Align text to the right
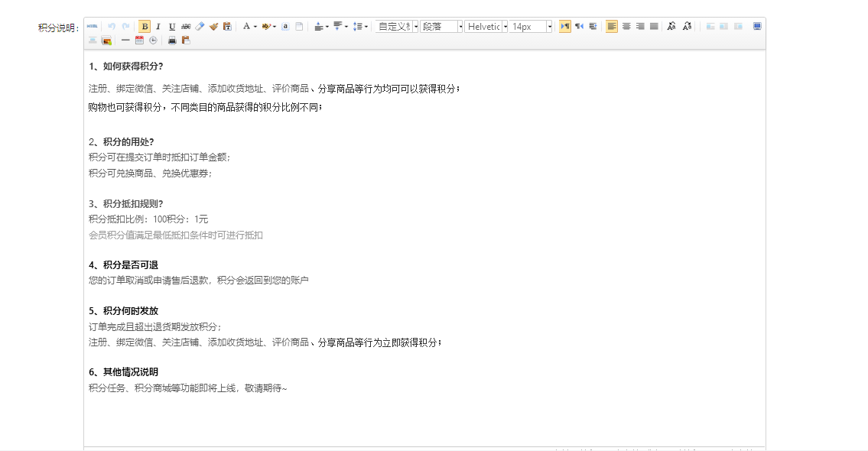868x451 pixels. [640, 26]
